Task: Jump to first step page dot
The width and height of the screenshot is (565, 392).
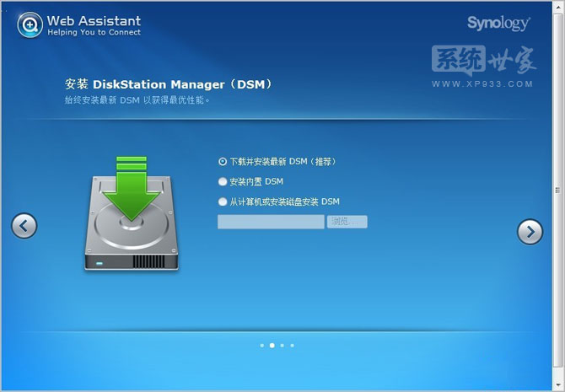Action: click(x=262, y=346)
